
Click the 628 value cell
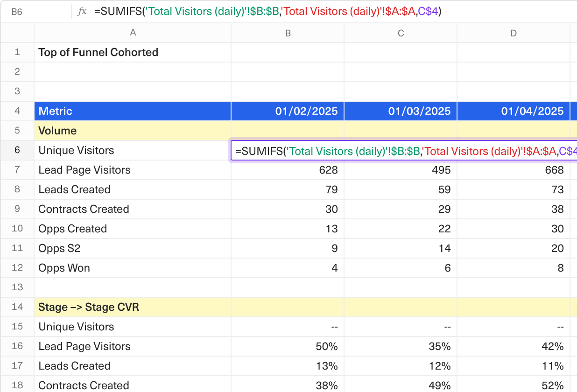tap(288, 170)
